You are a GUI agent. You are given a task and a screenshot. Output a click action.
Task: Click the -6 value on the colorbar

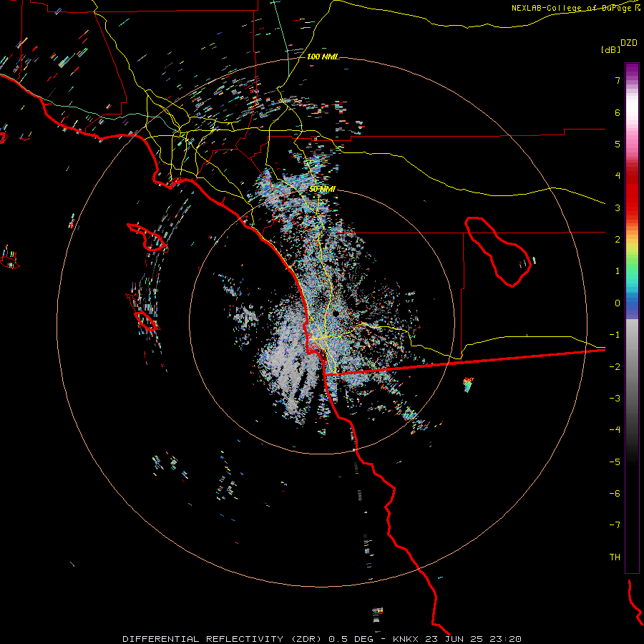pos(615,493)
